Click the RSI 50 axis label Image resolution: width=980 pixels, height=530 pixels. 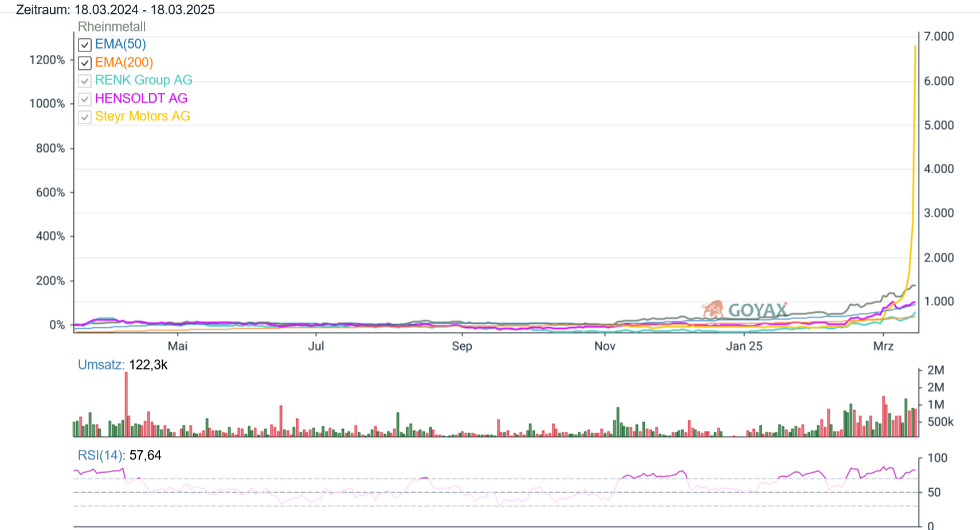coord(934,492)
